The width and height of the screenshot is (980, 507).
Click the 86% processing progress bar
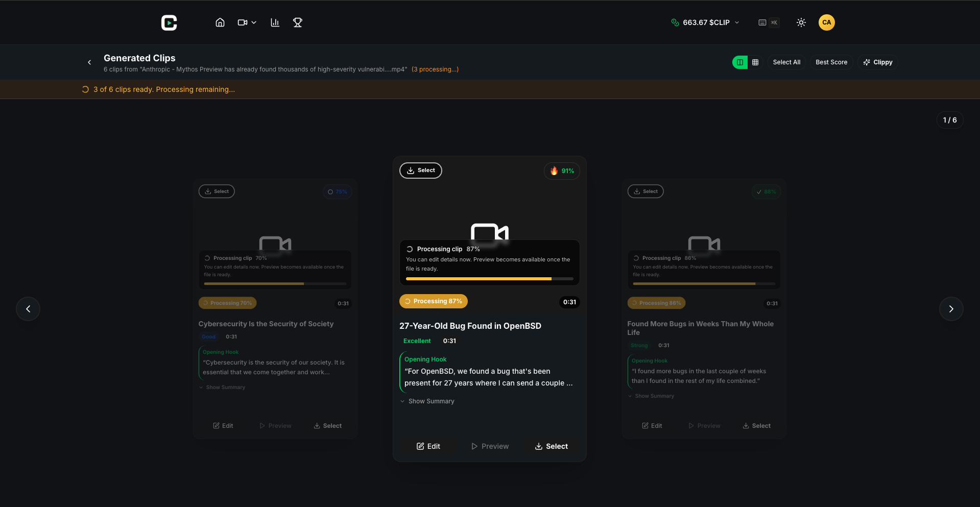click(x=704, y=283)
